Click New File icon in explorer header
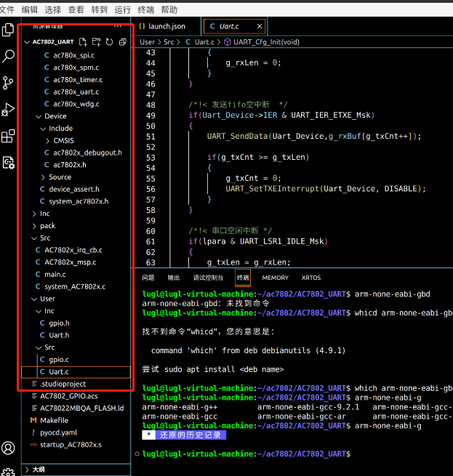 pos(84,42)
